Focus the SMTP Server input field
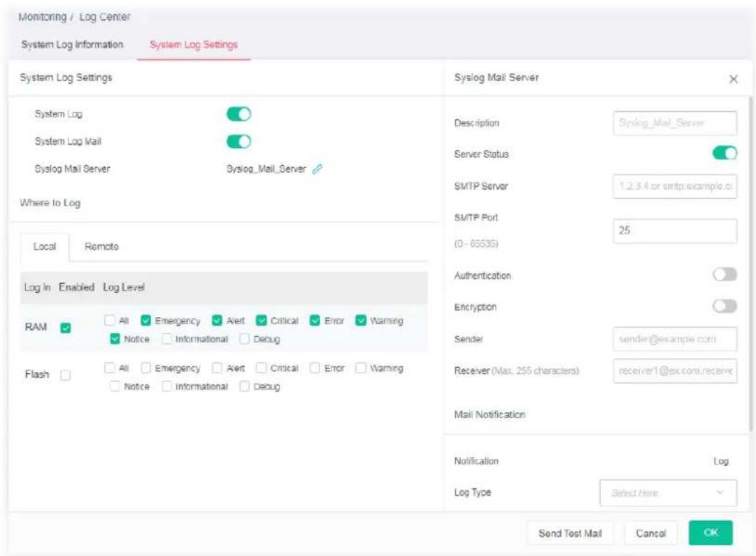This screenshot has height=556, width=756. coord(675,186)
